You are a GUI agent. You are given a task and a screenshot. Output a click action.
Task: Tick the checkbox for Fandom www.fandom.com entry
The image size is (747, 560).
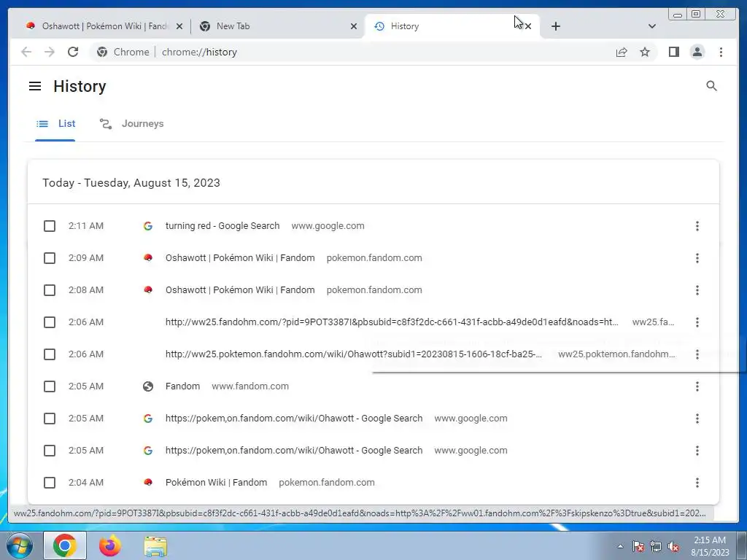coord(50,386)
